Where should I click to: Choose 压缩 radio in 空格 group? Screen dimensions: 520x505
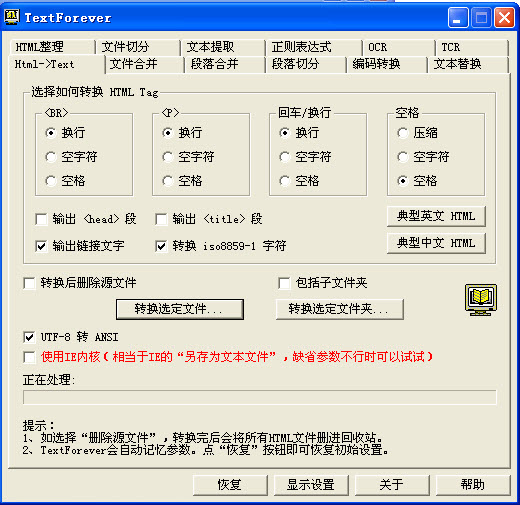click(403, 133)
